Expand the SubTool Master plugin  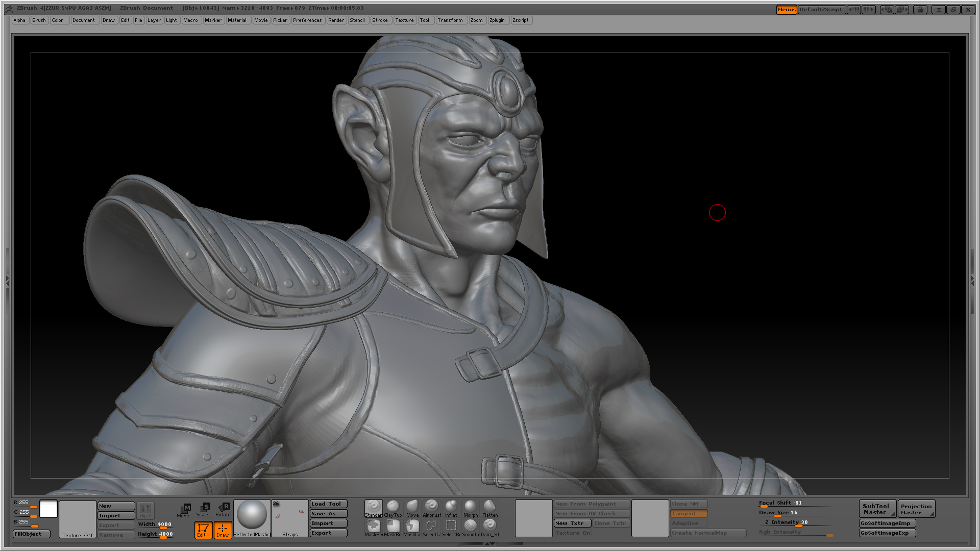(877, 509)
